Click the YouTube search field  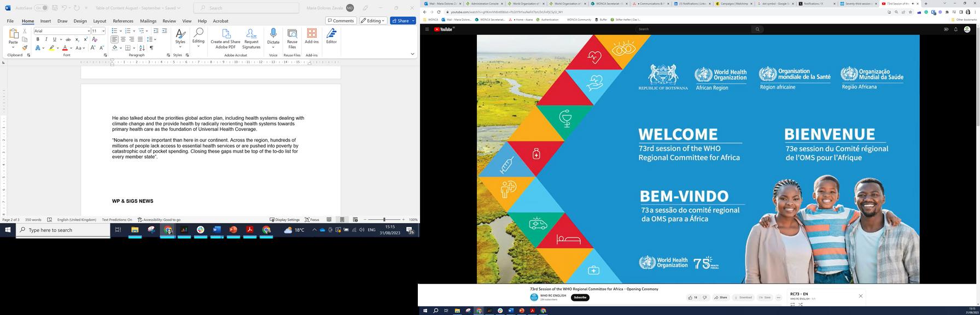693,30
